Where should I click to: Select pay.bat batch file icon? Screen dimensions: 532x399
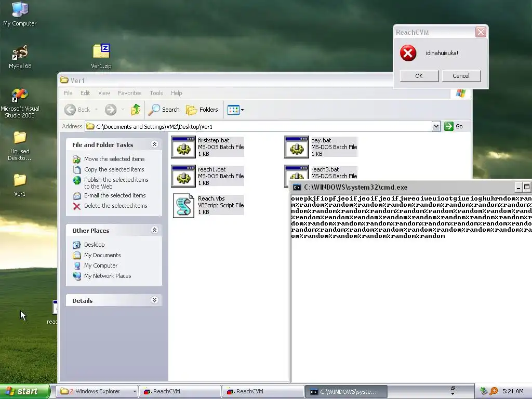click(297, 147)
